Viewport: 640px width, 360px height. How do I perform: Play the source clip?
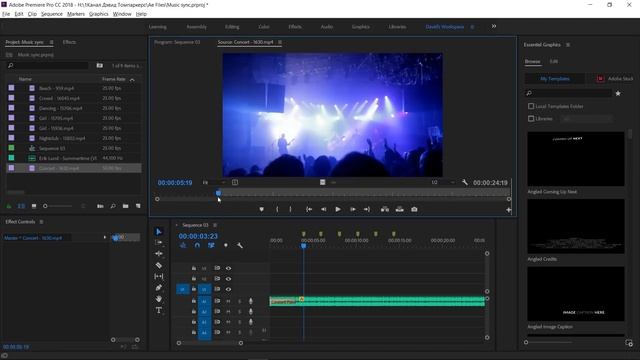click(x=338, y=209)
